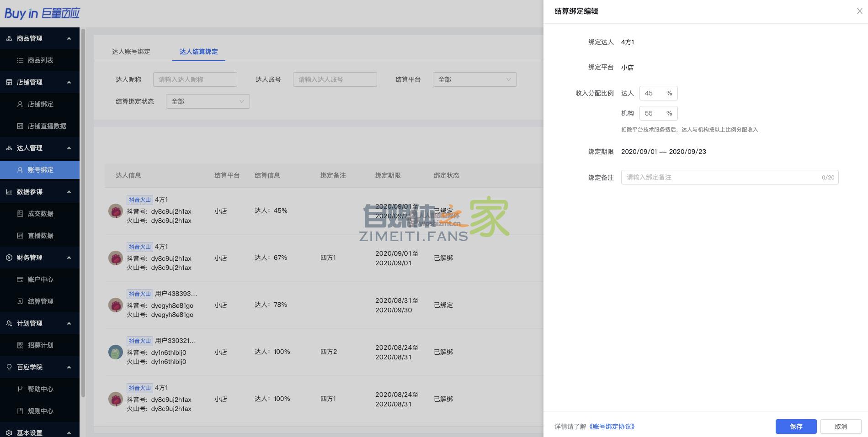
Task: Click the 商品列表 list icon in sidebar
Action: coord(20,60)
